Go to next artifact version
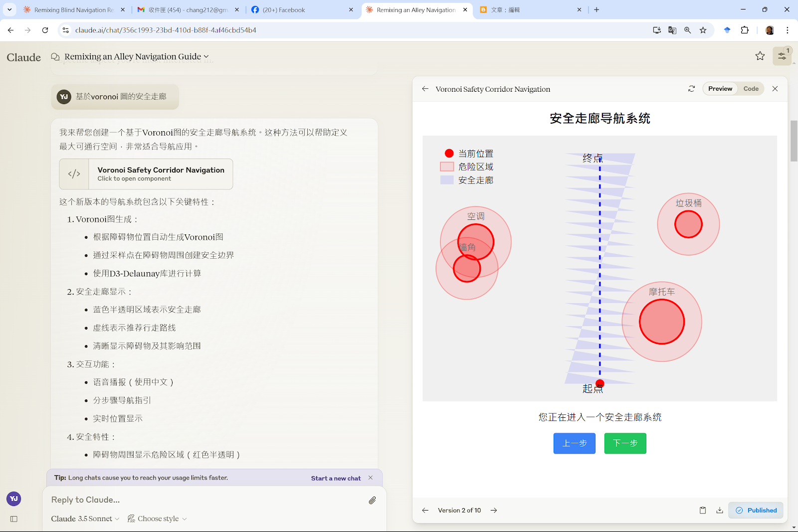The width and height of the screenshot is (798, 532). 494,510
